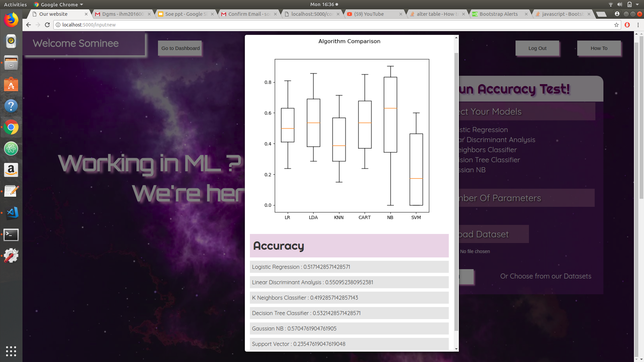Open Chrome's three-dot customize menu

coord(638,25)
